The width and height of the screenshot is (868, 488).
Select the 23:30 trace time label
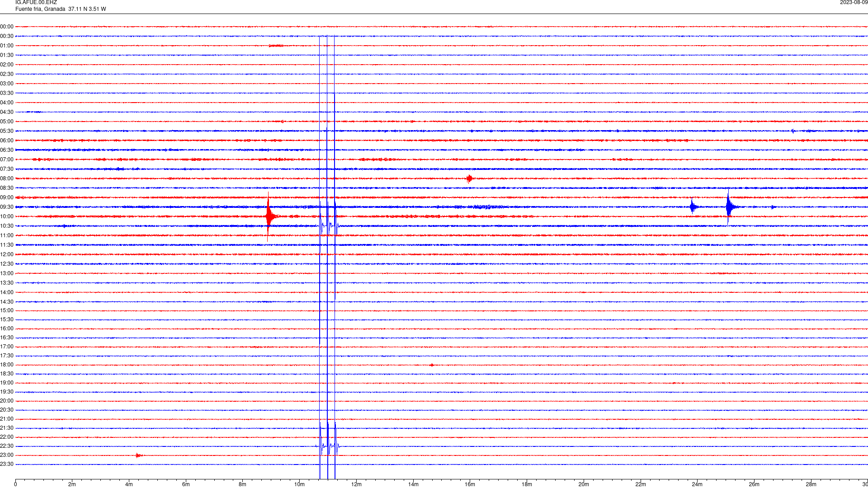click(7, 464)
